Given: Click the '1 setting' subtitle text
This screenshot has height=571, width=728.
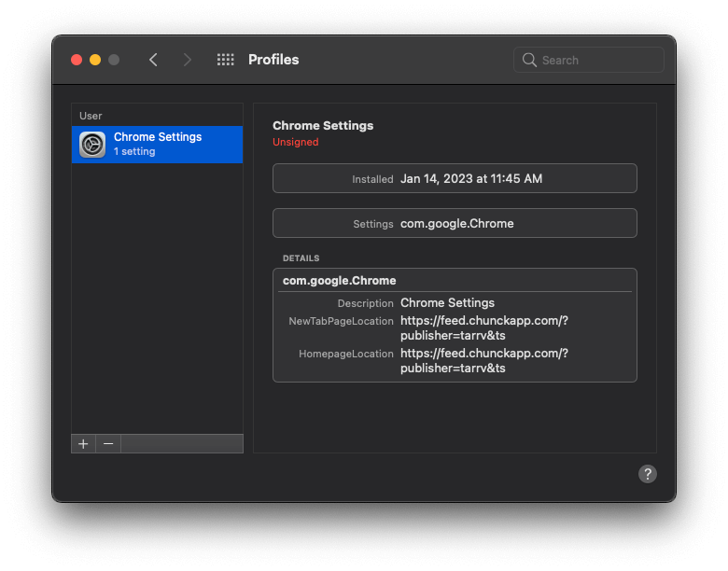Looking at the screenshot, I should (x=134, y=151).
